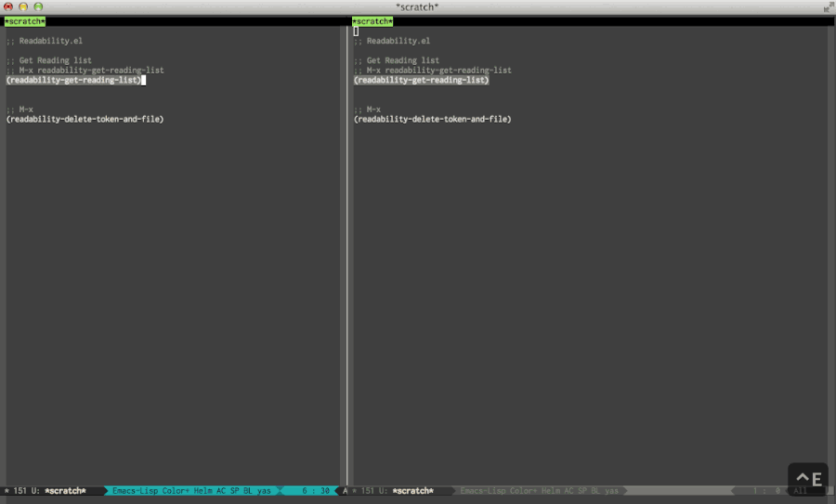Click the ';; Readability.el' comment in right pane
The width and height of the screenshot is (836, 504).
point(392,41)
